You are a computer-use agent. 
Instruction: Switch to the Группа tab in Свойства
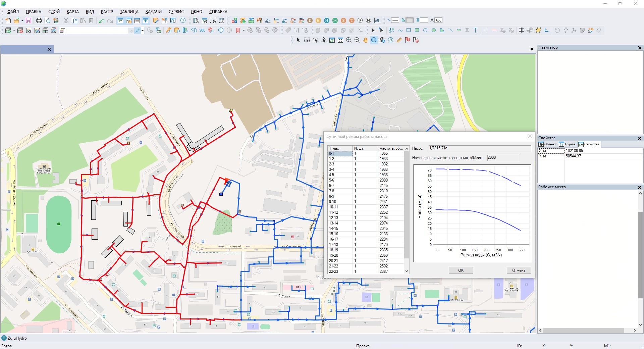pyautogui.click(x=567, y=144)
